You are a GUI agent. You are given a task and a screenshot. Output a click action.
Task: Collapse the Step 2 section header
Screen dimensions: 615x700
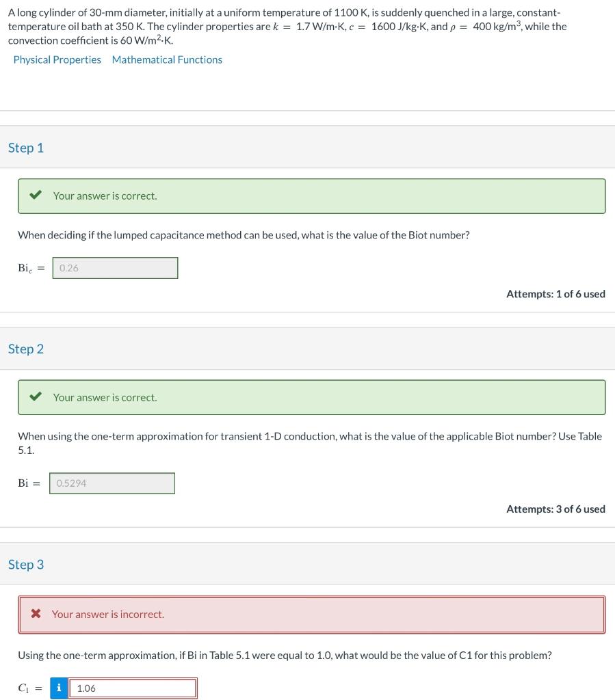pos(25,349)
